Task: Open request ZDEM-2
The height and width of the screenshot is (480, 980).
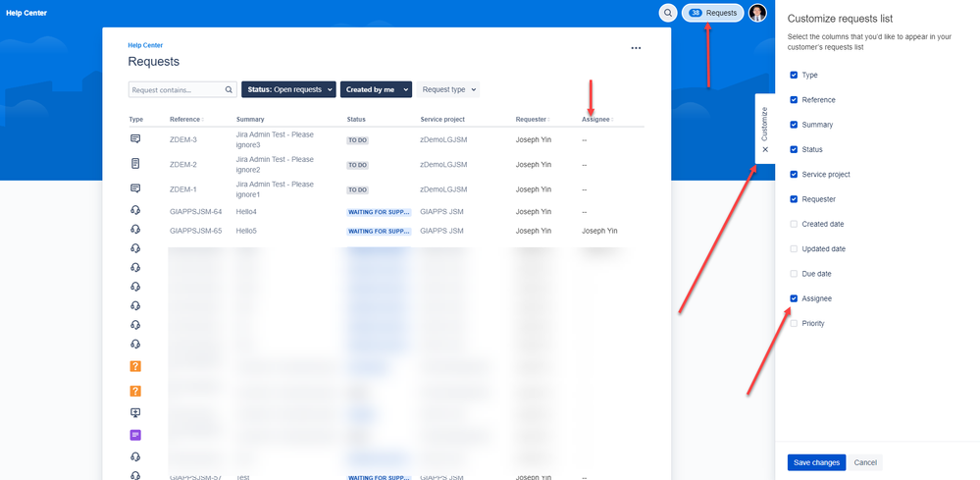Action: (183, 164)
